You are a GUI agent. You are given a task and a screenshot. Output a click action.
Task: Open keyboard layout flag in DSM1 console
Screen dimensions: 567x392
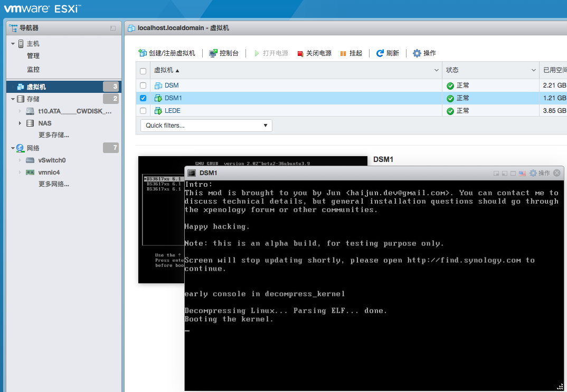click(x=522, y=174)
